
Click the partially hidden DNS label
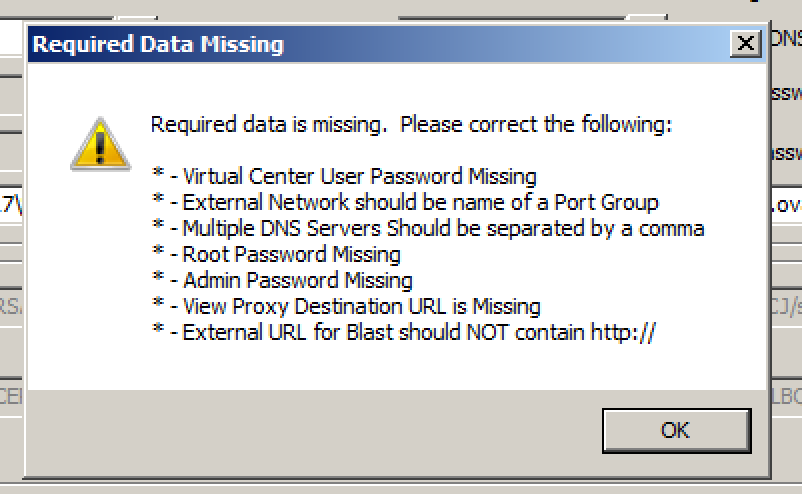(786, 38)
